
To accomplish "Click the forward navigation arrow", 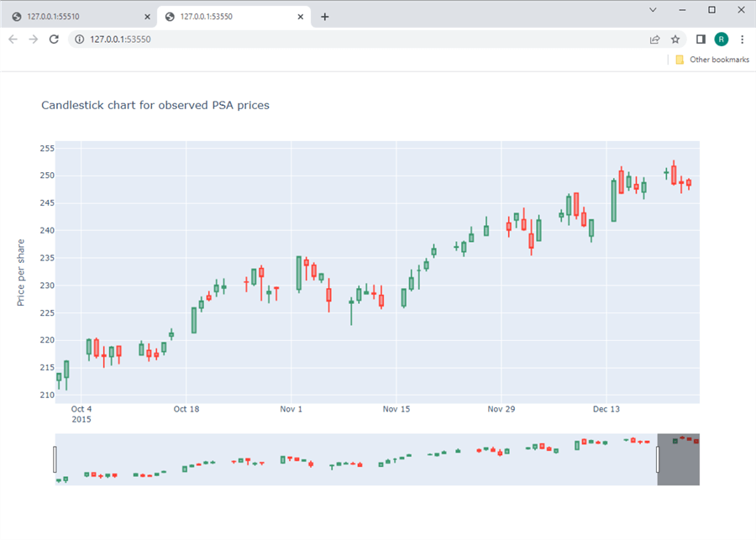I will (33, 39).
